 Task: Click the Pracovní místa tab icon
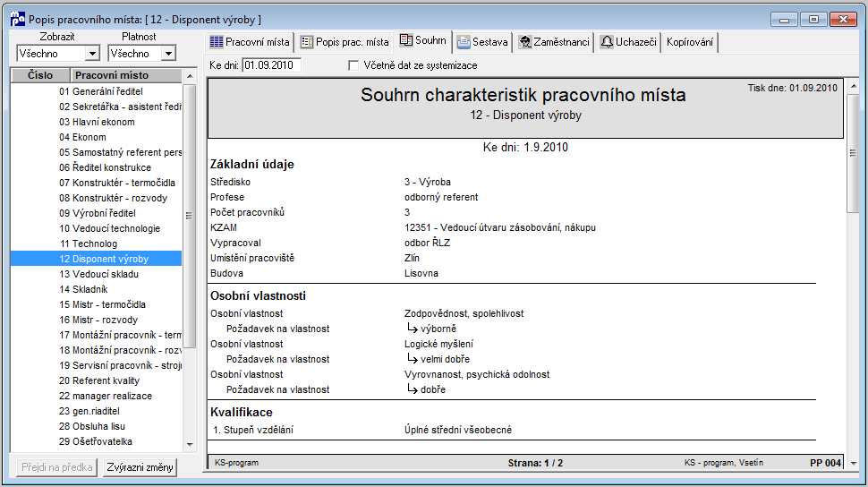click(217, 42)
